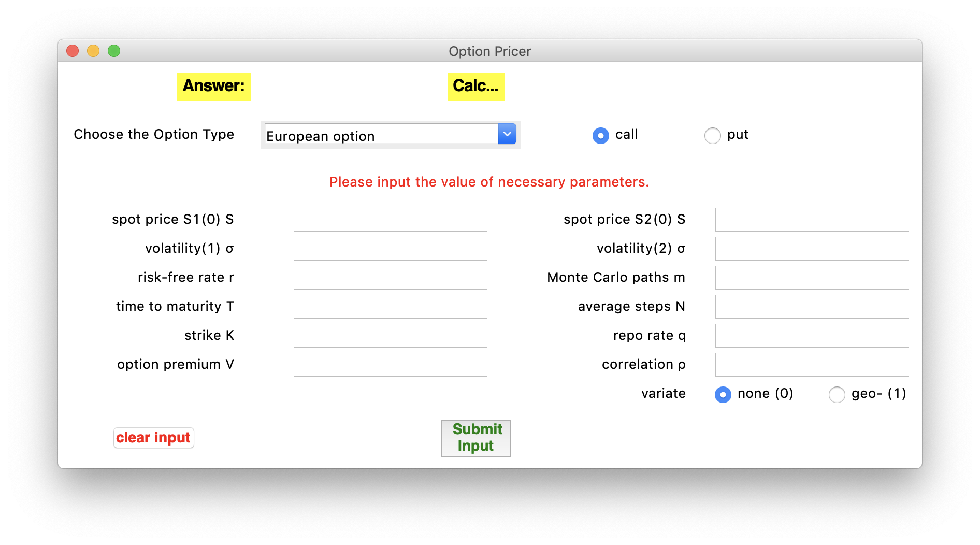
Task: Open the option type dropdown arrow
Action: pyautogui.click(x=507, y=134)
